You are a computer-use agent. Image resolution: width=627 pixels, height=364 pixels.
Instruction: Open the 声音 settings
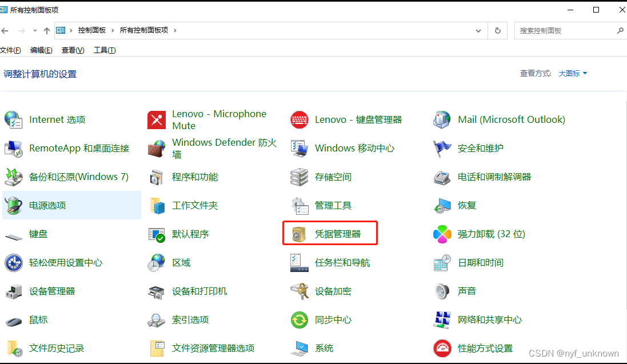(x=466, y=291)
